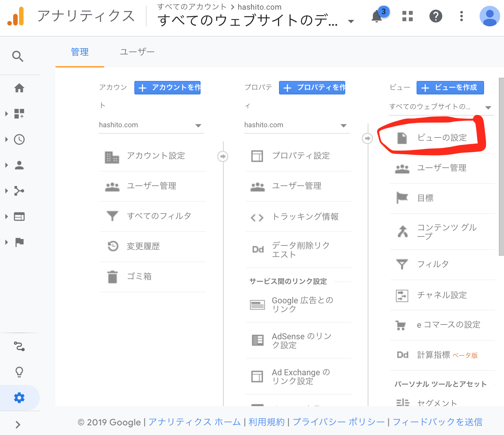Open Ad Exchange のリンク設定
Viewport: 504px width, 435px height.
[298, 377]
